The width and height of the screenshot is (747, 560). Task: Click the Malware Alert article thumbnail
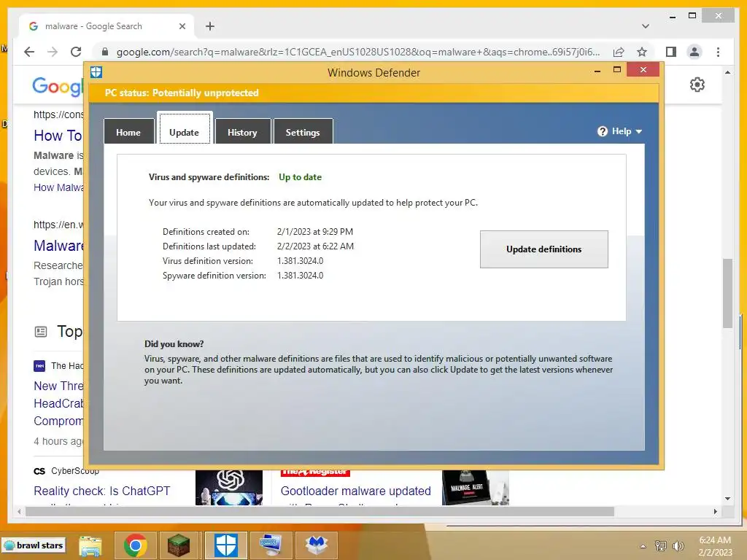click(476, 488)
